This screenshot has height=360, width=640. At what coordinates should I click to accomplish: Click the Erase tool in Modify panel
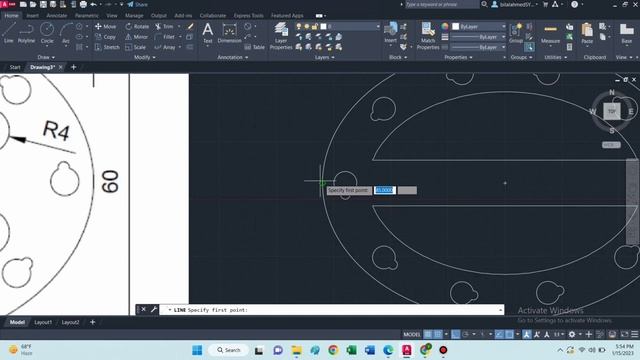pyautogui.click(x=190, y=27)
